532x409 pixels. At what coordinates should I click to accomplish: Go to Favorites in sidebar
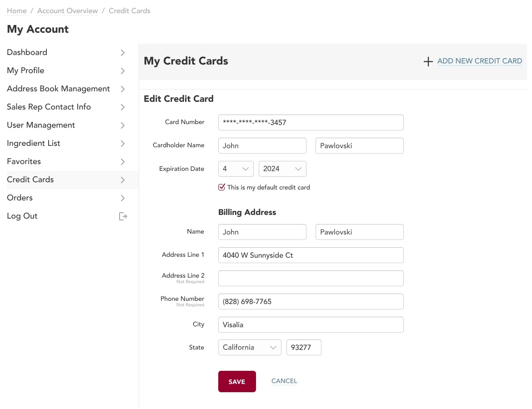point(24,161)
